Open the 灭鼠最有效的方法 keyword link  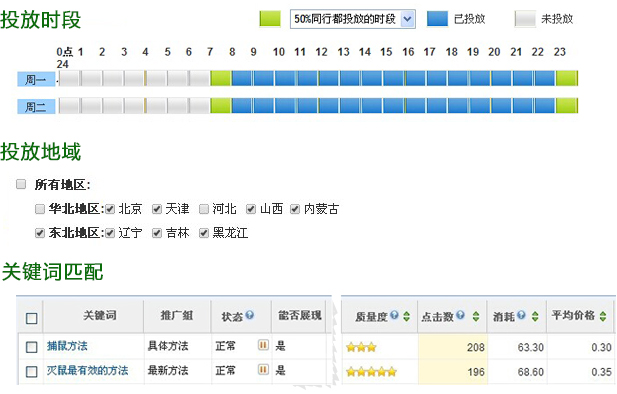point(87,370)
